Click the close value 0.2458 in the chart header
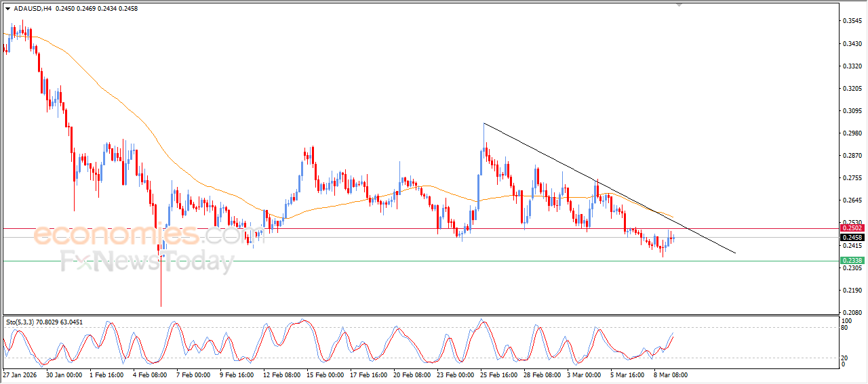Screen dimensions: 868x384 (128, 9)
